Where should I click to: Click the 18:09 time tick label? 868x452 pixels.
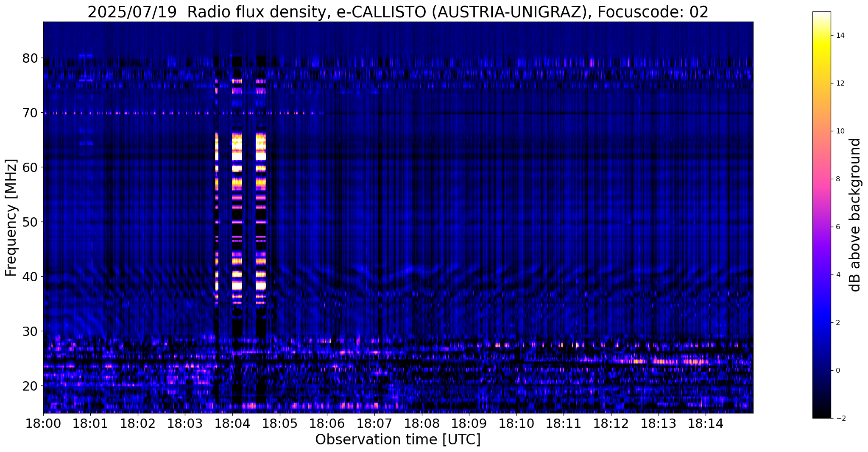pos(469,423)
